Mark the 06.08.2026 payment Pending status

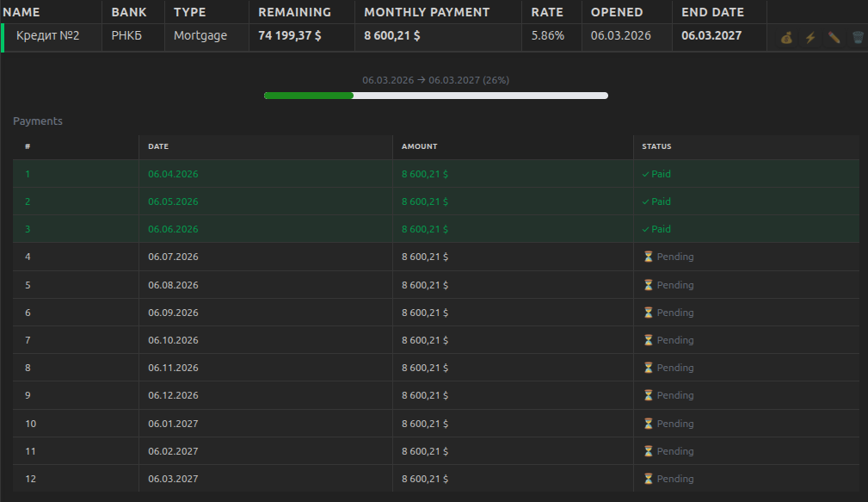tap(668, 285)
